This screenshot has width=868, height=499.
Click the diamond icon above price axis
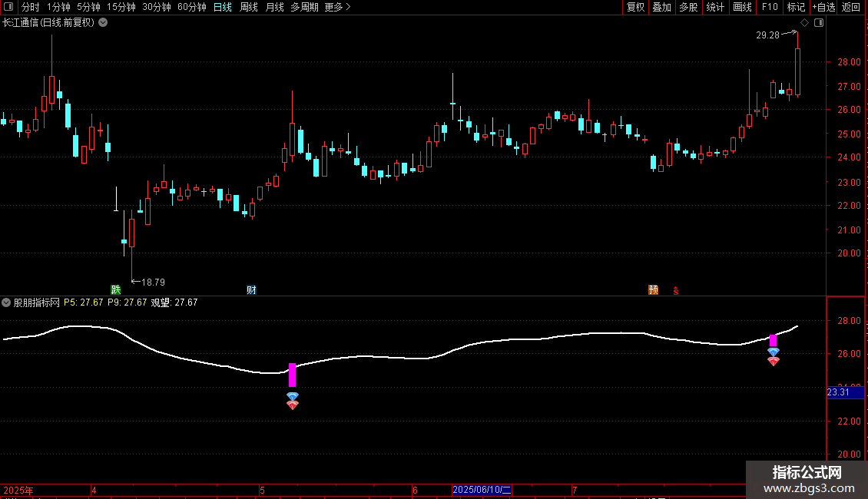pyautogui.click(x=804, y=23)
